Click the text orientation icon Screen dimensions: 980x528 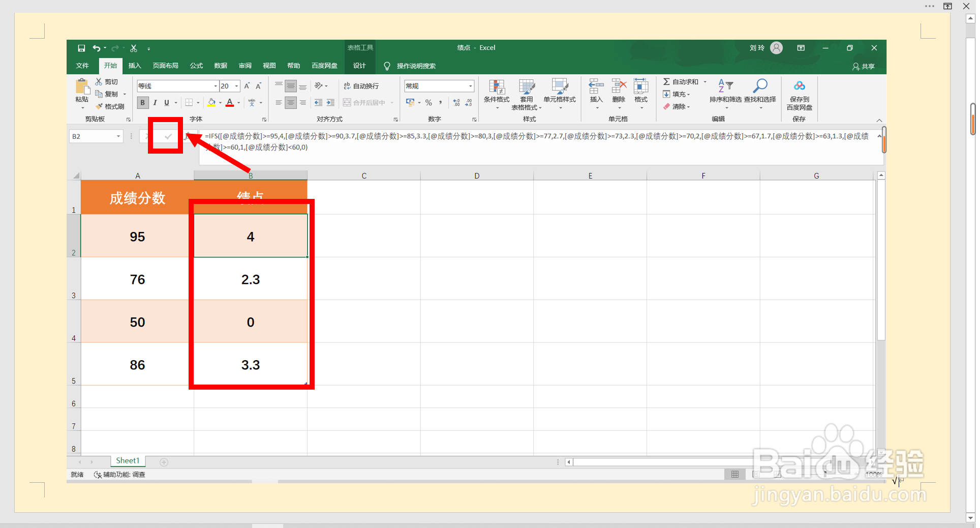pos(319,86)
